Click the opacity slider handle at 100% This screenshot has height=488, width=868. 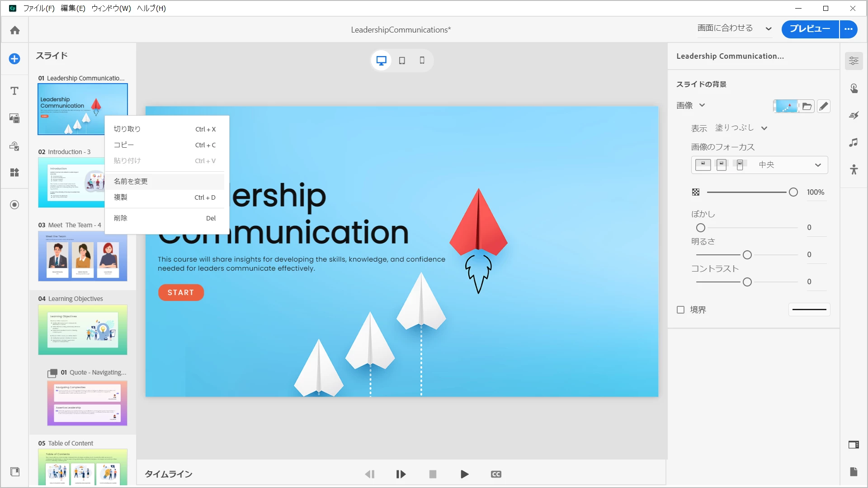click(793, 192)
